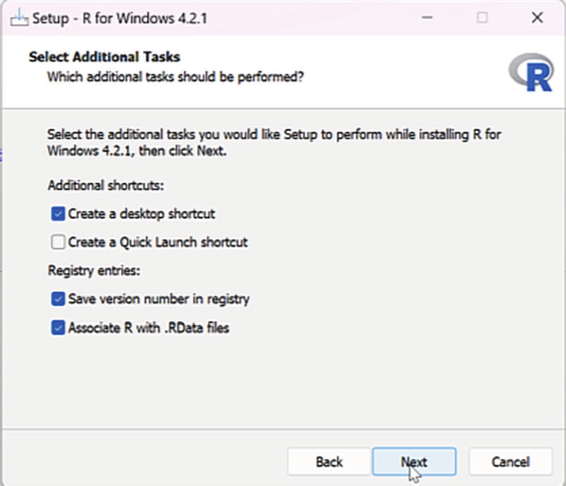The height and width of the screenshot is (486, 566).
Task: Click the "Save version number in registry" label text
Action: pyautogui.click(x=159, y=299)
